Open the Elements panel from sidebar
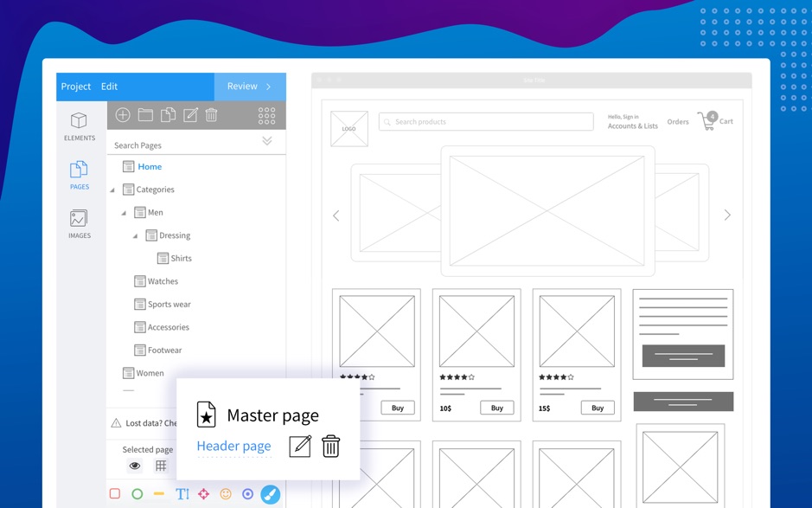The width and height of the screenshot is (812, 508). point(79,126)
